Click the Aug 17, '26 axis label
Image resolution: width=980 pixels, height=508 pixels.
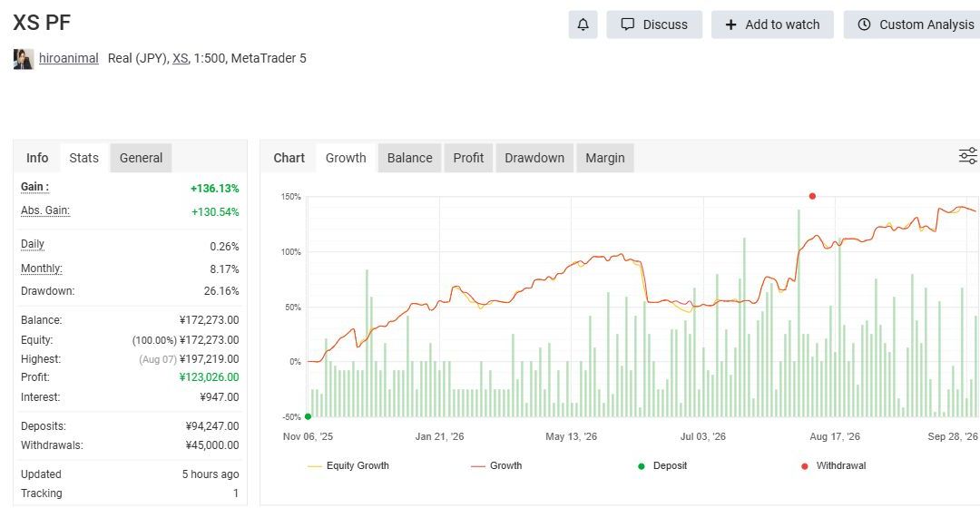835,436
